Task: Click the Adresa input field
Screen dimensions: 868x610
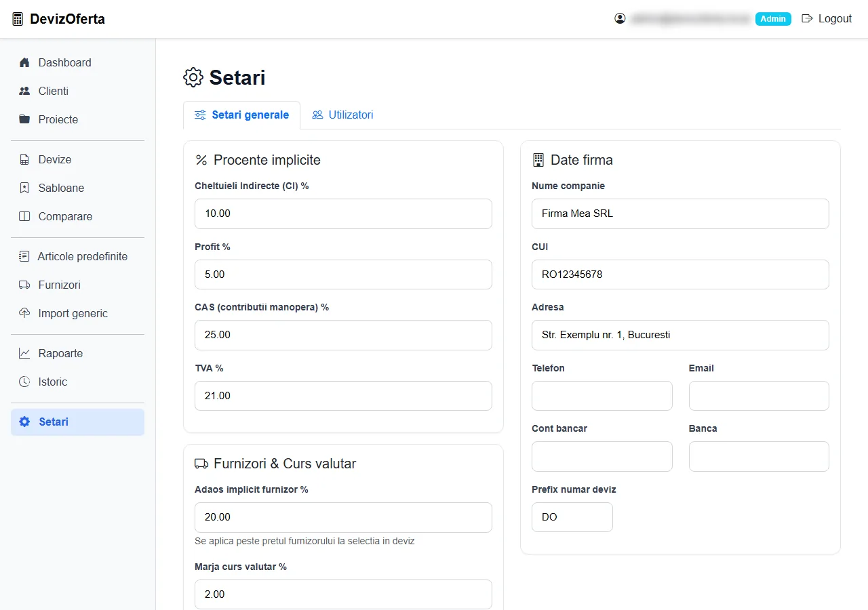Action: click(680, 335)
